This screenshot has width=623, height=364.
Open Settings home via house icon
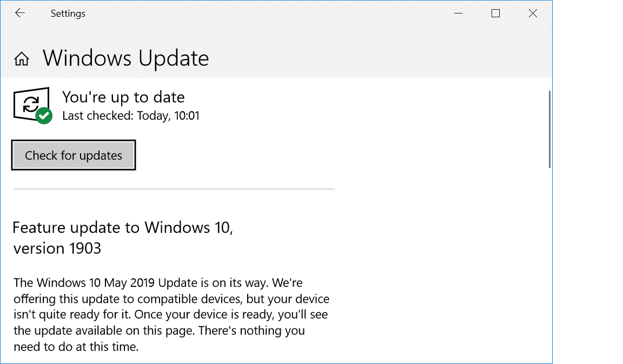[x=22, y=59]
